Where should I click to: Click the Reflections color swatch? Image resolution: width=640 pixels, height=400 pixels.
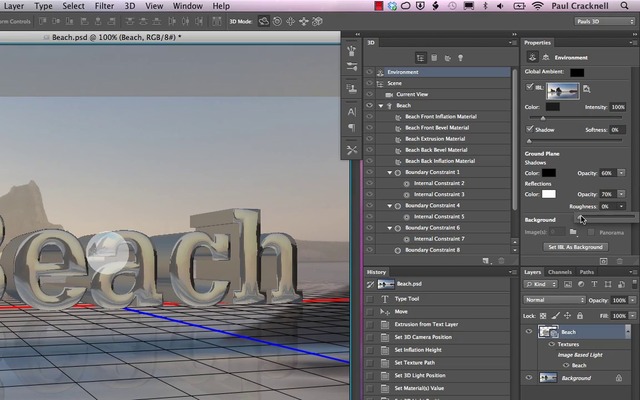pyautogui.click(x=549, y=194)
